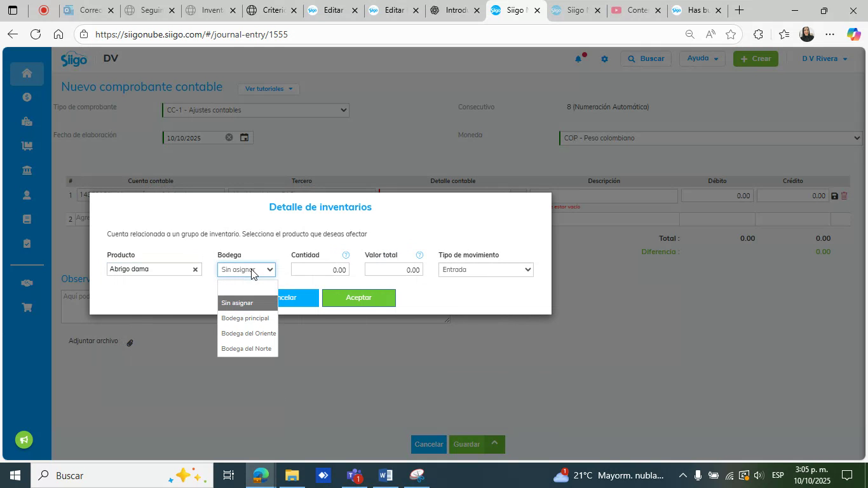Collapse the Bodega dropdown
The image size is (868, 488).
pos(247,269)
